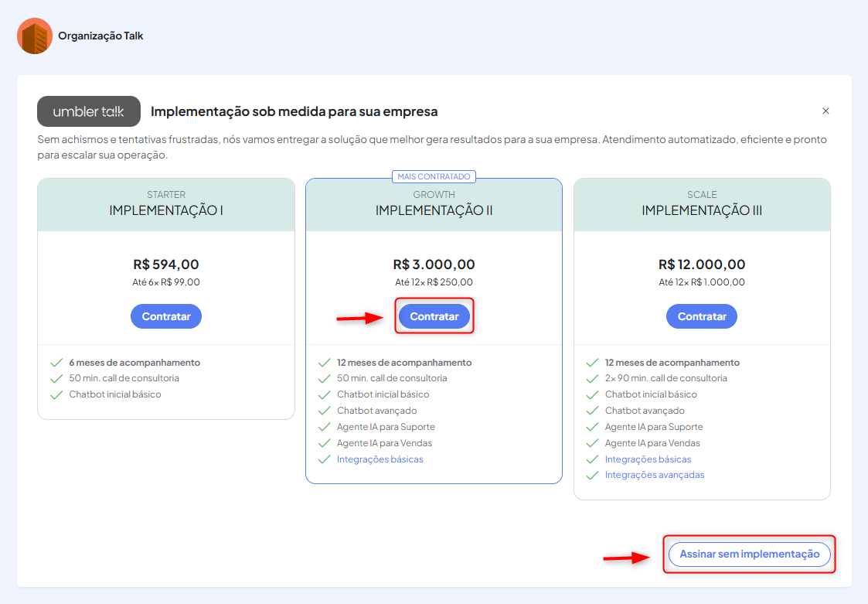The image size is (868, 604).
Task: Click checkmark beside Chatbot avançado in Growth plan
Action: click(x=324, y=411)
